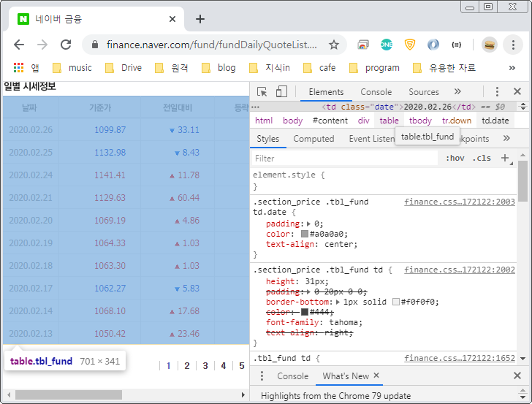Screen dimensions: 532x404
Task: Show more DevTools panels chevron
Action: (x=457, y=92)
